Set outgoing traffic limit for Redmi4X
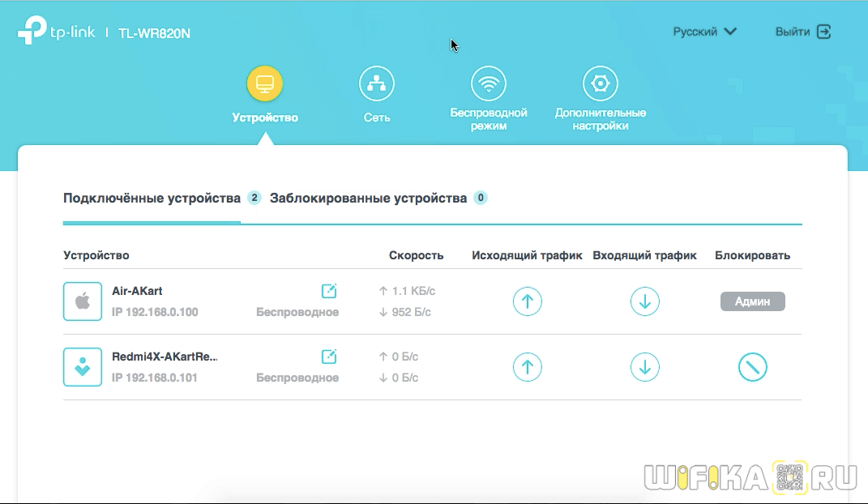Image resolution: width=868 pixels, height=504 pixels. point(527,367)
